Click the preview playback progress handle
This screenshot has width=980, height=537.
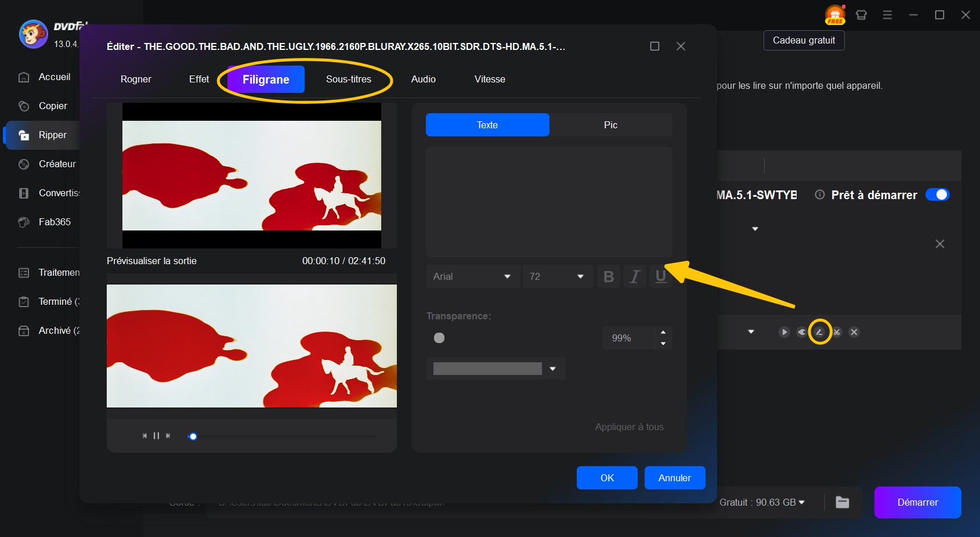193,437
